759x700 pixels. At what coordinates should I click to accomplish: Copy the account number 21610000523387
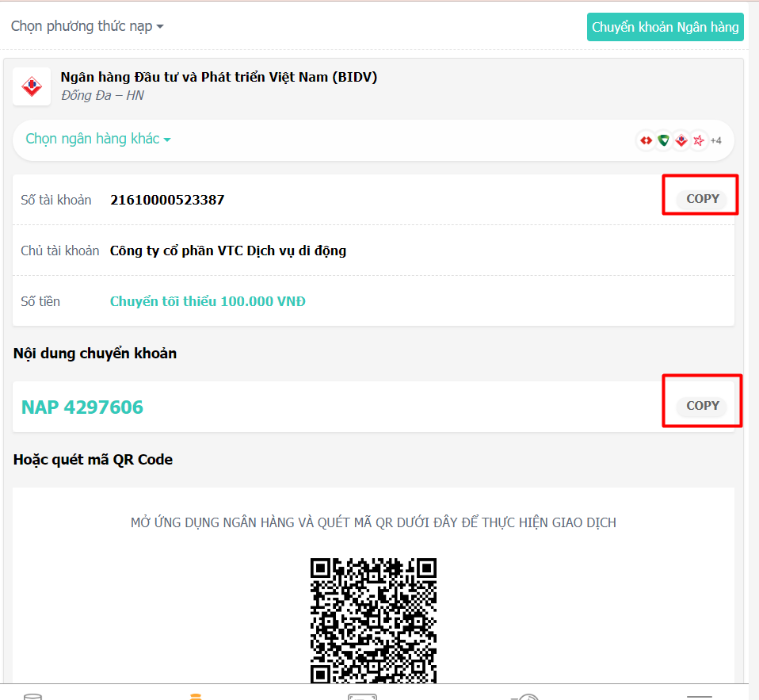(703, 199)
